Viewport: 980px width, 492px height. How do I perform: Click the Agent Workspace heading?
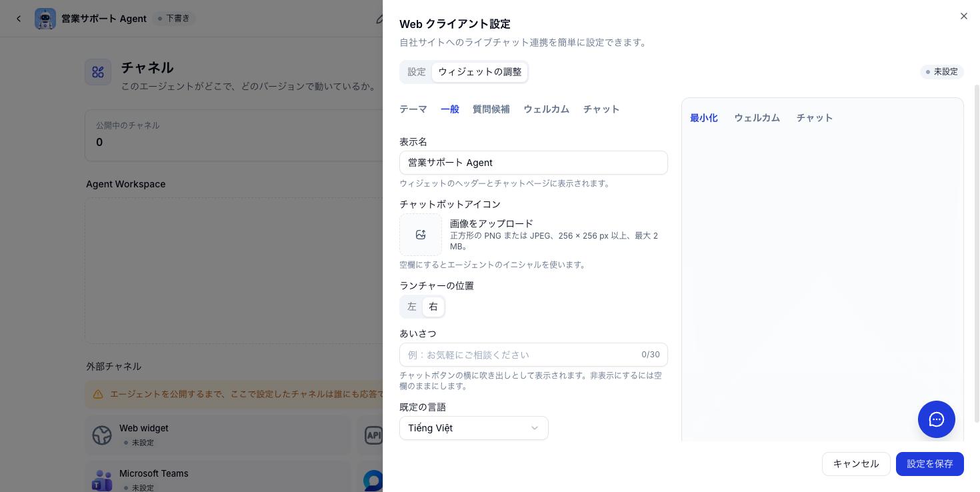[126, 184]
